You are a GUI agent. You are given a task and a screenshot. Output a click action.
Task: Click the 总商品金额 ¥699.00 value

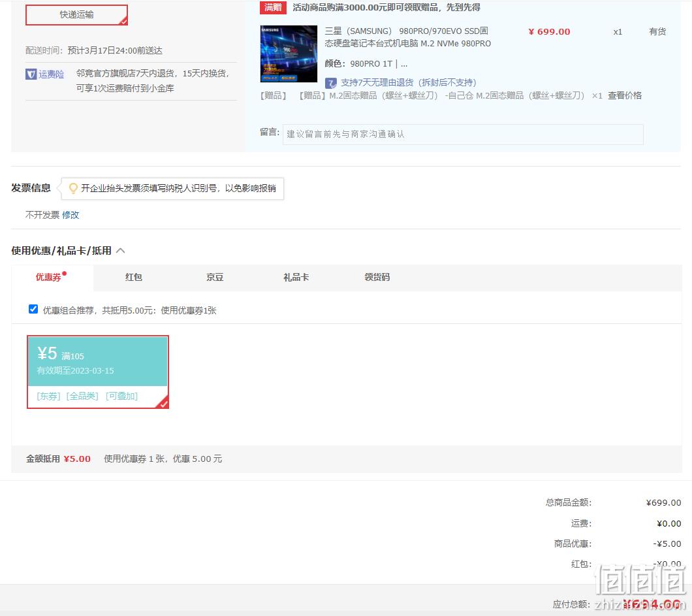(663, 502)
